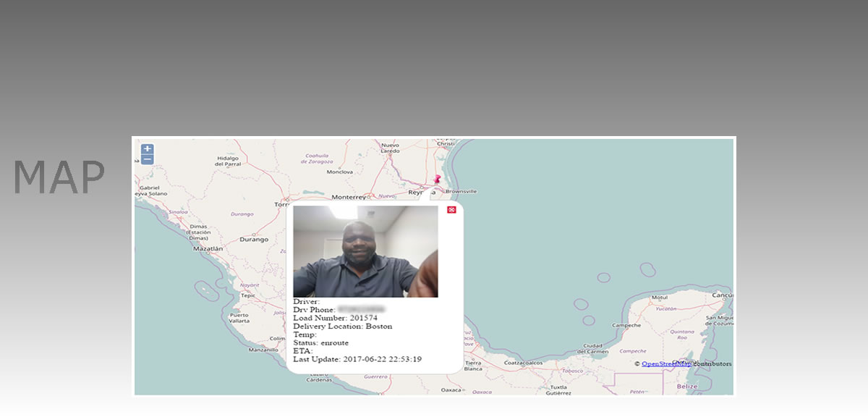The height and width of the screenshot is (417, 868).
Task: Click the Hidalgo del Parral map label
Action: (228, 161)
